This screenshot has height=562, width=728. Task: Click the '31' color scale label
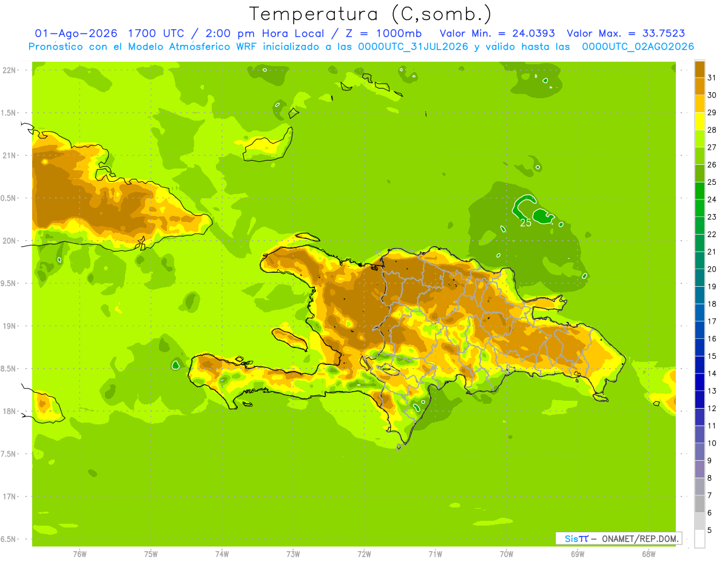pyautogui.click(x=712, y=78)
